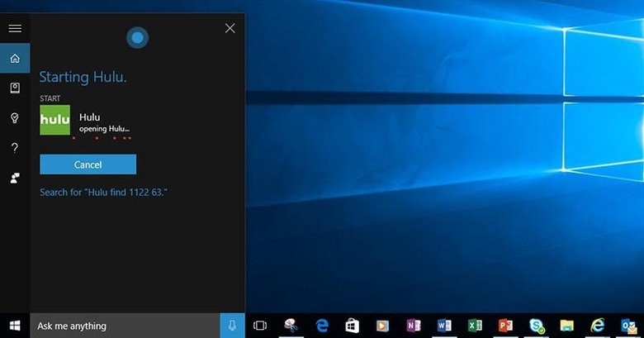Screen dimensions: 644x338
Task: Open the media player taskbar icon
Action: point(382,326)
